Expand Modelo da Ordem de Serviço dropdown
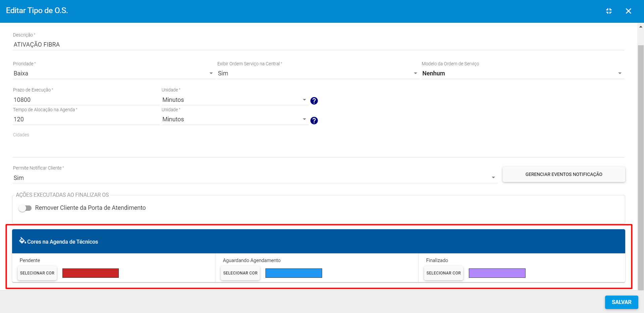 pyautogui.click(x=523, y=73)
